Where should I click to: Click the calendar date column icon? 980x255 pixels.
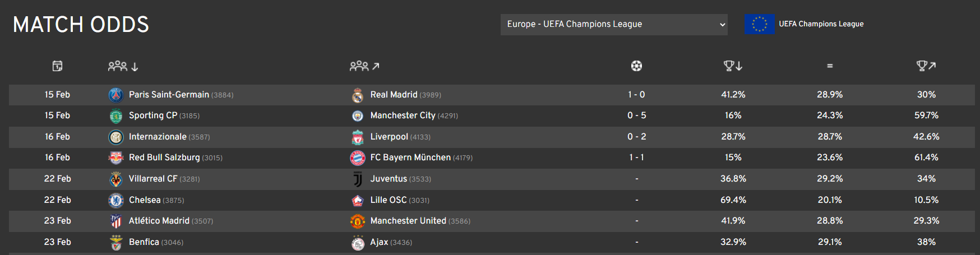coord(57,66)
